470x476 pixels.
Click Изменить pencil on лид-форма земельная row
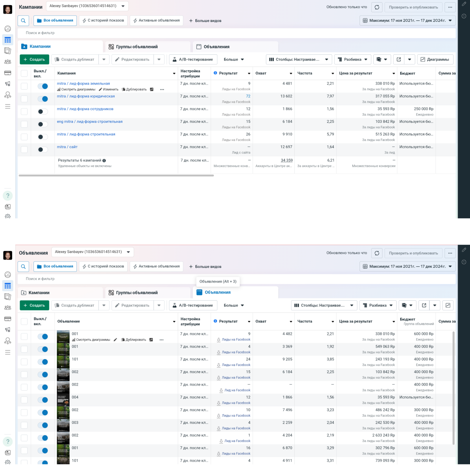109,90
